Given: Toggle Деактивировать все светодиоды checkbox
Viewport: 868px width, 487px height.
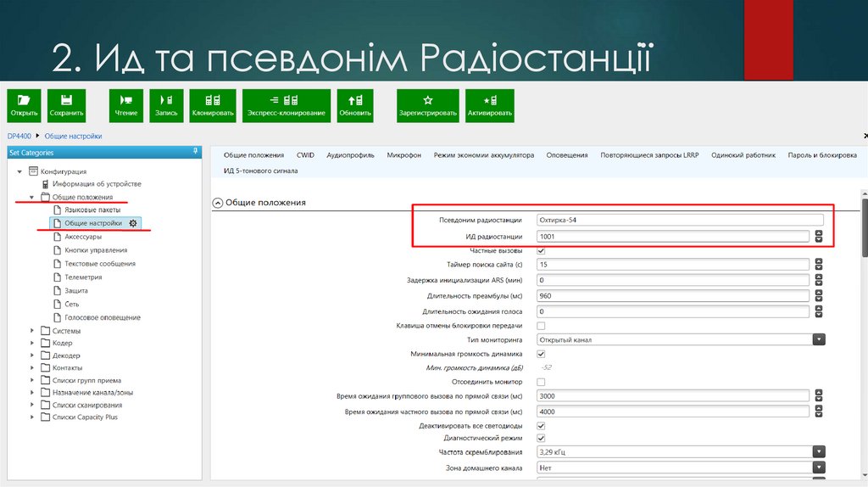Looking at the screenshot, I should click(x=541, y=426).
